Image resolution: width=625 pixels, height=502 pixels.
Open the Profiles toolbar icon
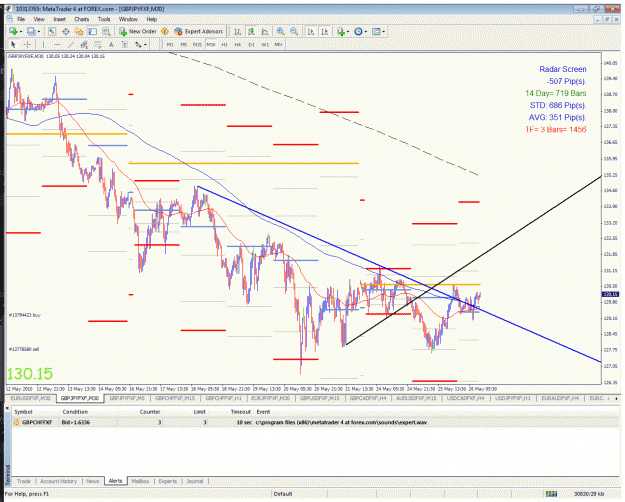[31, 31]
